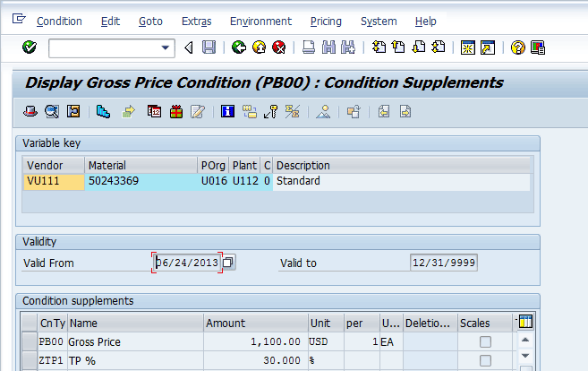The height and width of the screenshot is (371, 588).
Task: Open the command field dropdown arrow
Action: coord(166,47)
